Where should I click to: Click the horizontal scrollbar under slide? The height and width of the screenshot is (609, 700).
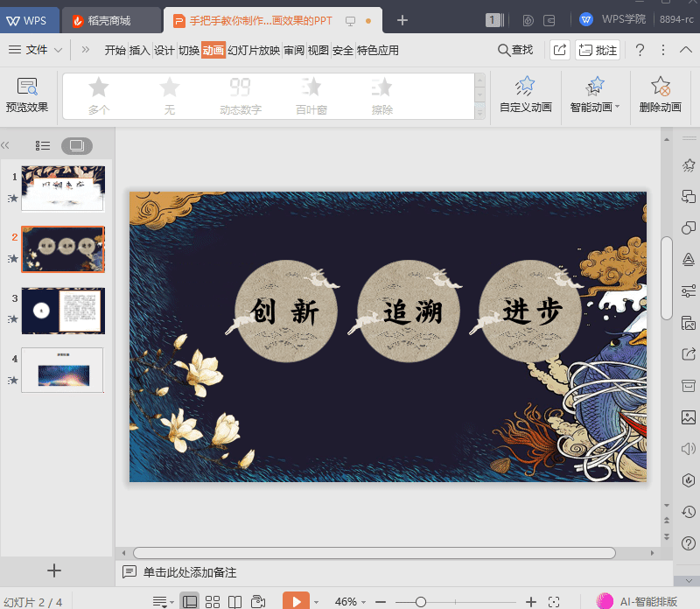point(374,553)
